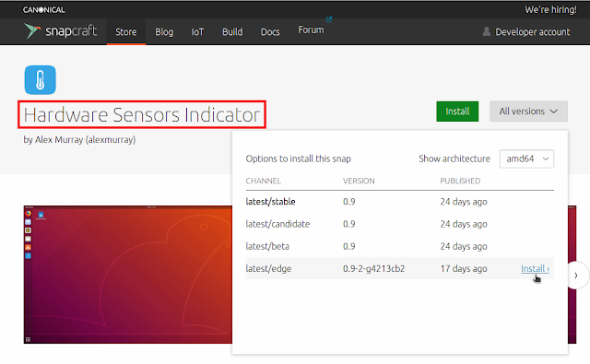
Task: Click the 17 days ago published text
Action: tap(464, 268)
